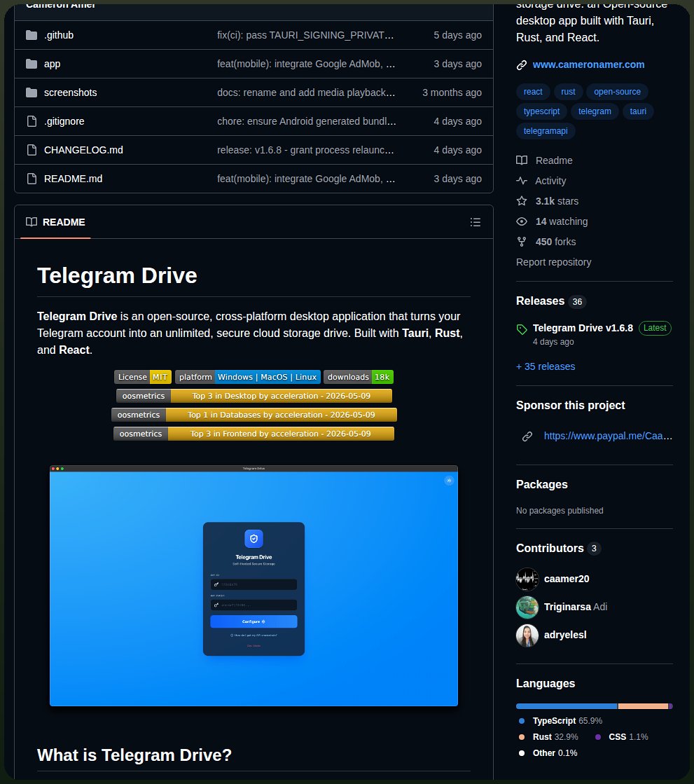Viewport: 694px width, 784px height.
Task: Open commit 'release: v1.6.8 - grant process relaunc…'
Action: [x=305, y=150]
